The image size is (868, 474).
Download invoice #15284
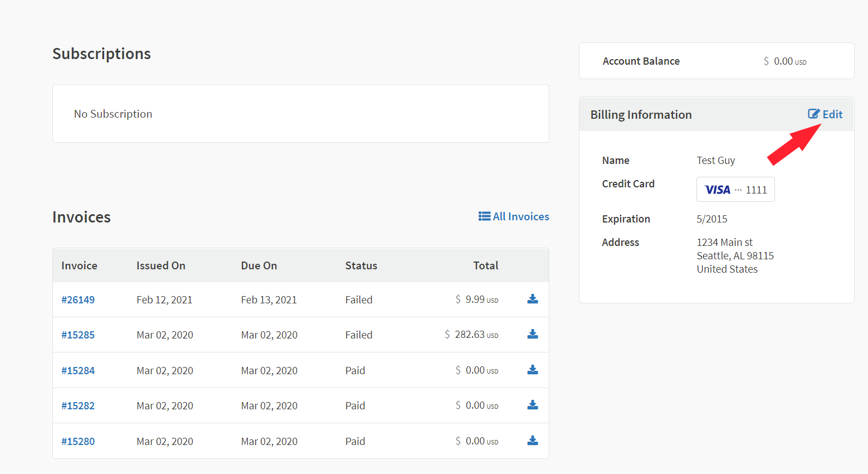pos(533,370)
